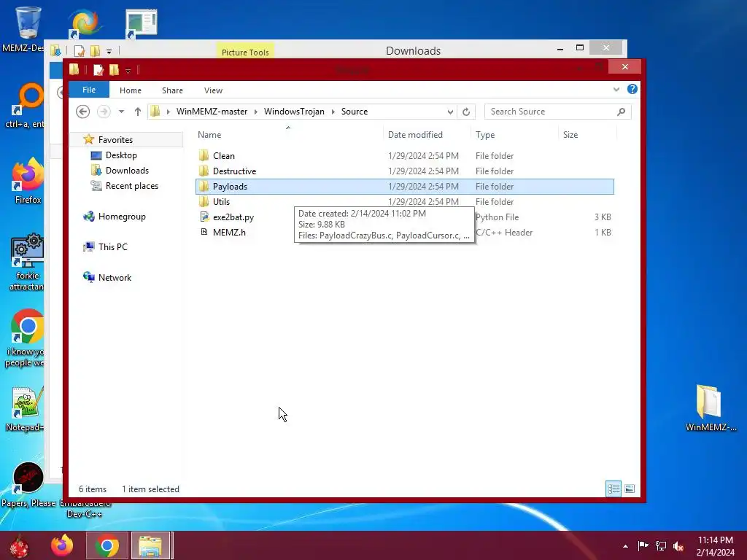Open Papers, Please desktop shortcut
Screen dimensions: 747x560
click(x=28, y=485)
